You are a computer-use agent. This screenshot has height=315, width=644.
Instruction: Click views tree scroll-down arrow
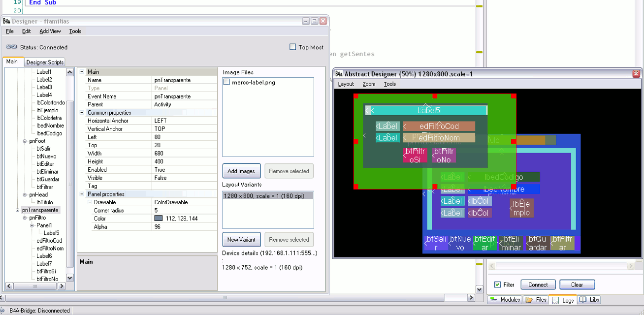click(69, 278)
